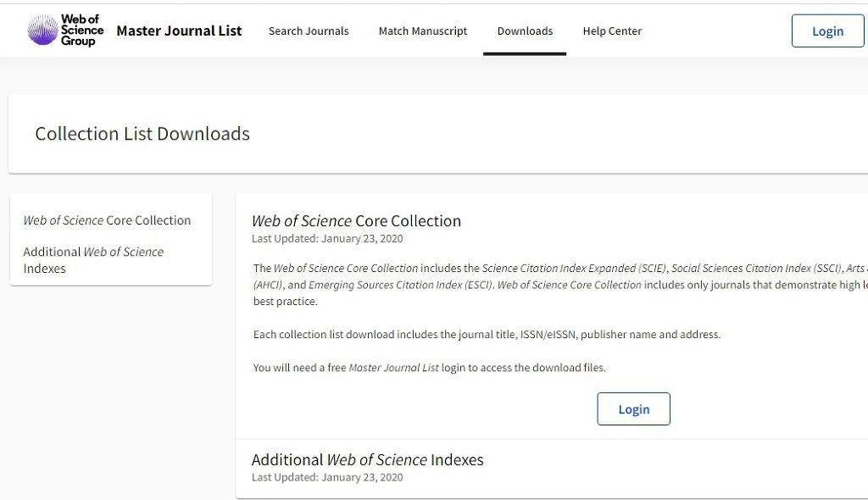The width and height of the screenshot is (868, 500).
Task: Click the Web of Science Core Collection section heading
Action: point(356,221)
